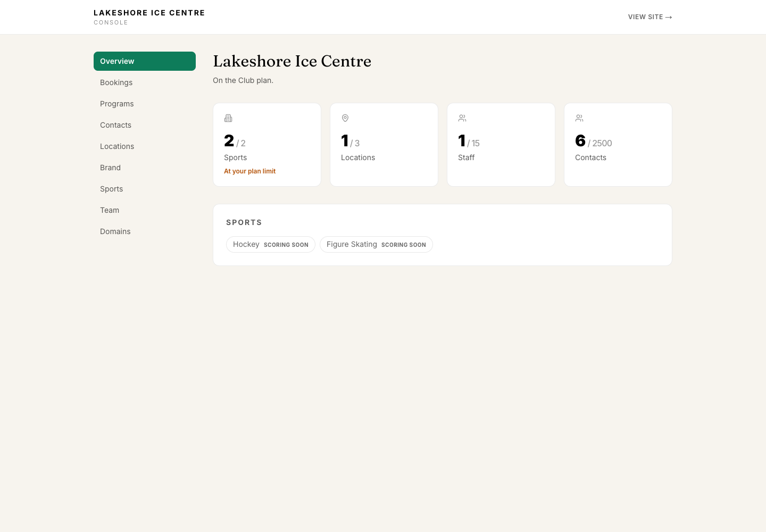Select Contacts in the sidebar navigation
Image resolution: width=766 pixels, height=532 pixels.
click(x=145, y=125)
